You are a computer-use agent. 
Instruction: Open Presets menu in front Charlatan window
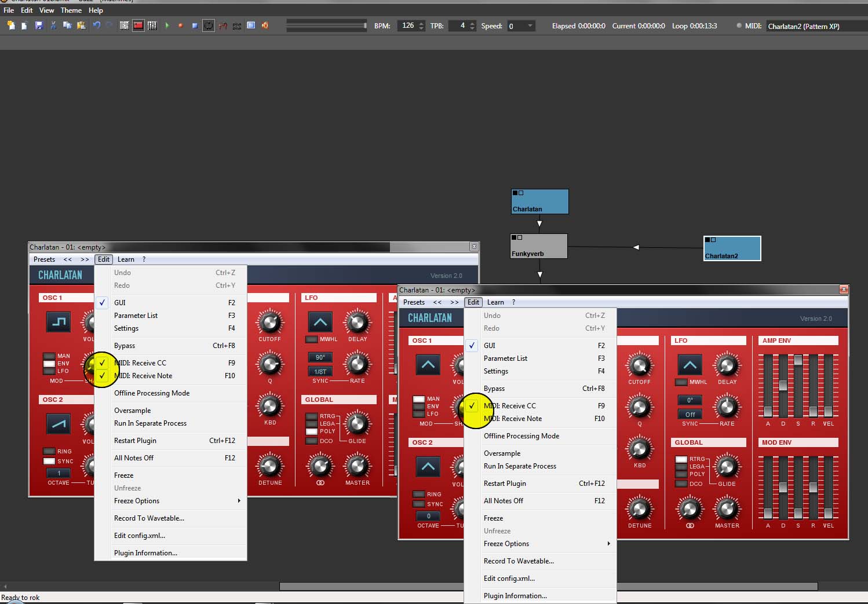pos(414,302)
